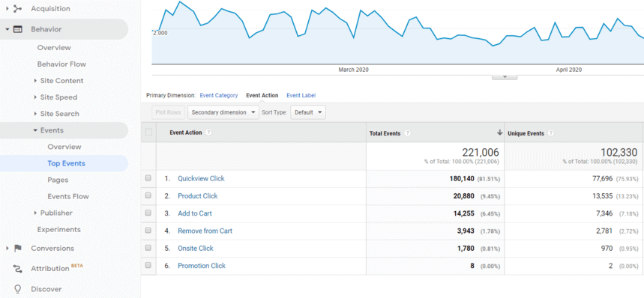Sort by Event Action column header

point(186,133)
